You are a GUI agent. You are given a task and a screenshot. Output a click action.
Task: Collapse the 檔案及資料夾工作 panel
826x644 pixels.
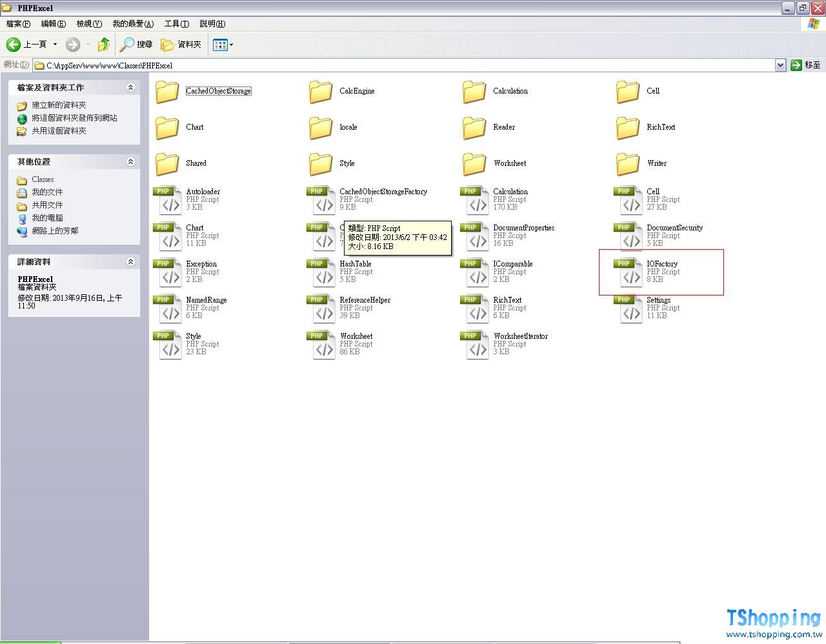[x=130, y=88]
